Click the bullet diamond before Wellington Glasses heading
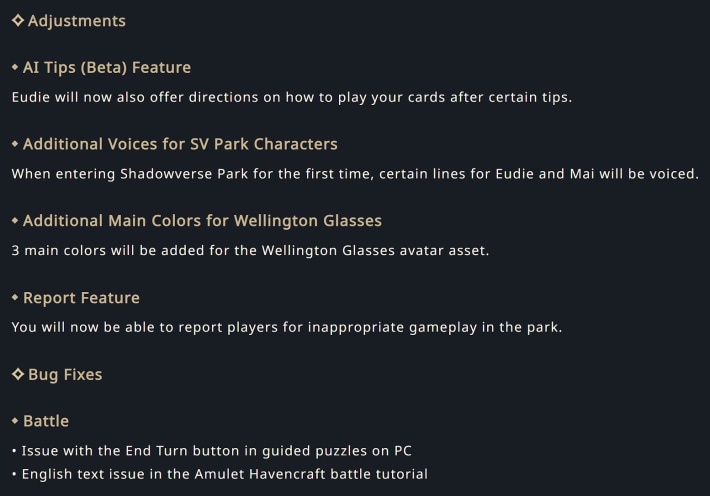Image resolution: width=710 pixels, height=496 pixels. [15, 221]
